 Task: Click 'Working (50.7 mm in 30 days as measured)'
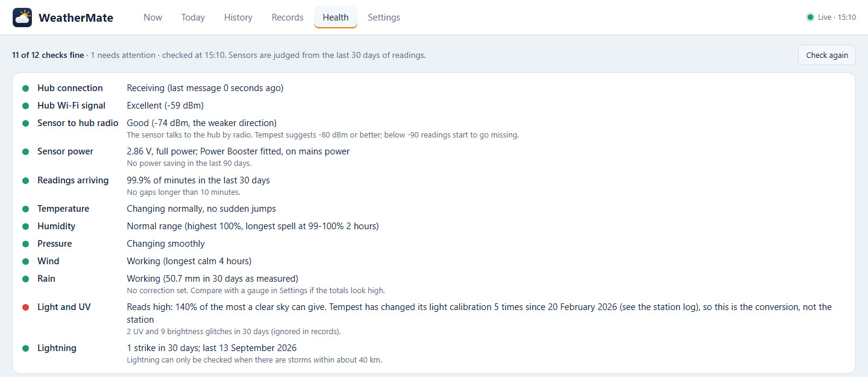pyautogui.click(x=212, y=279)
